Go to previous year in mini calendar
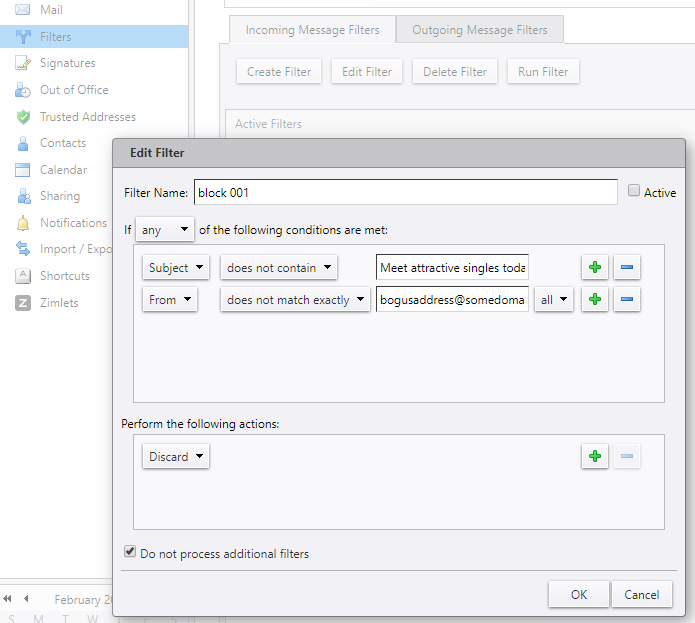Screen dimensions: 695x623 pyautogui.click(x=7, y=599)
